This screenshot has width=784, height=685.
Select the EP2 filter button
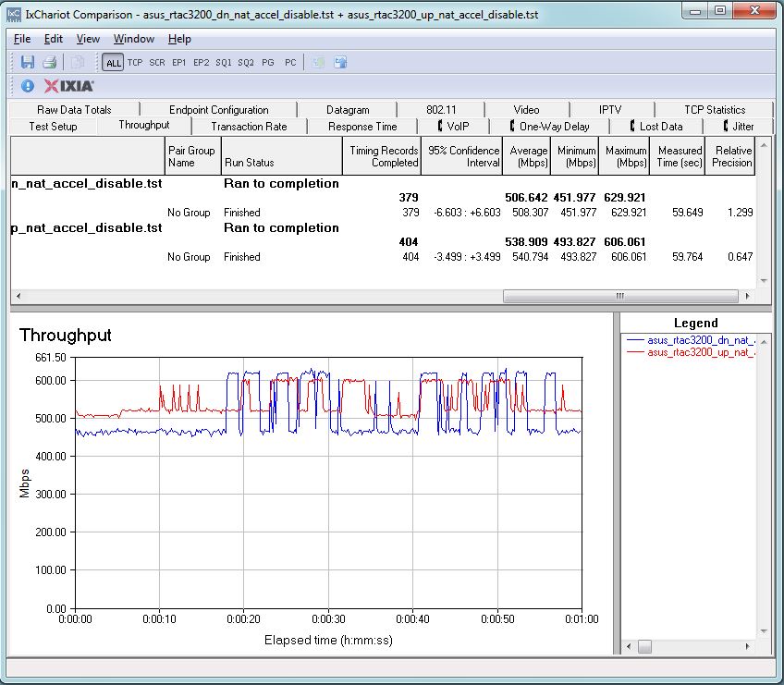pyautogui.click(x=201, y=63)
